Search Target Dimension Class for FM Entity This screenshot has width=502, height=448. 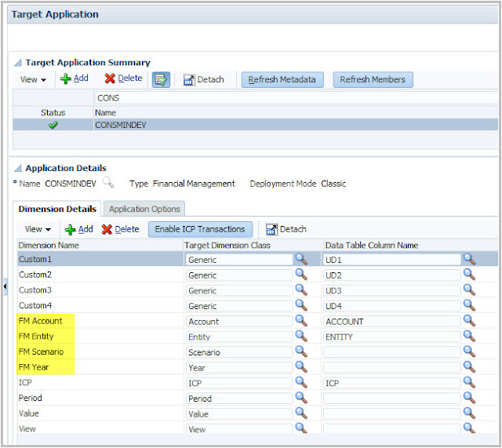pyautogui.click(x=301, y=336)
